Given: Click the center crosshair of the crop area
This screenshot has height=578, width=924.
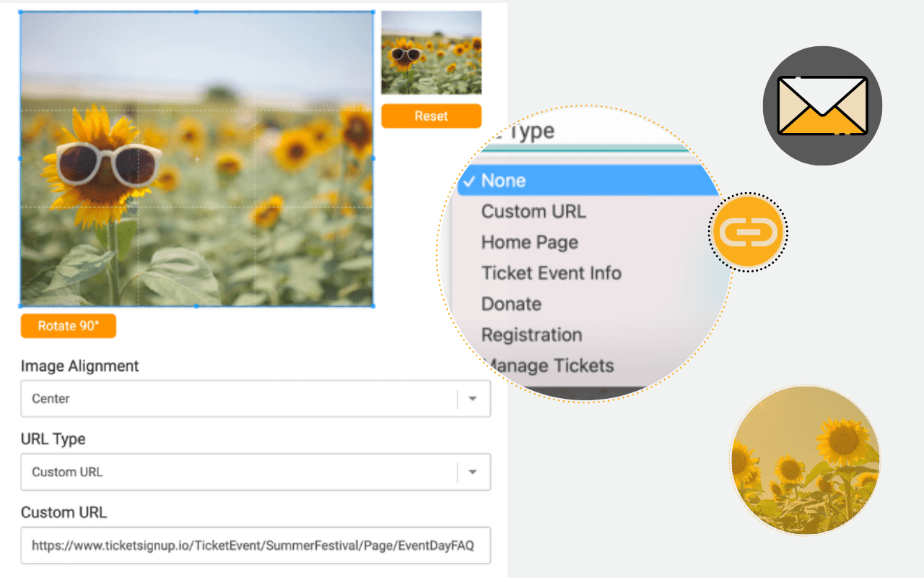Looking at the screenshot, I should (196, 159).
